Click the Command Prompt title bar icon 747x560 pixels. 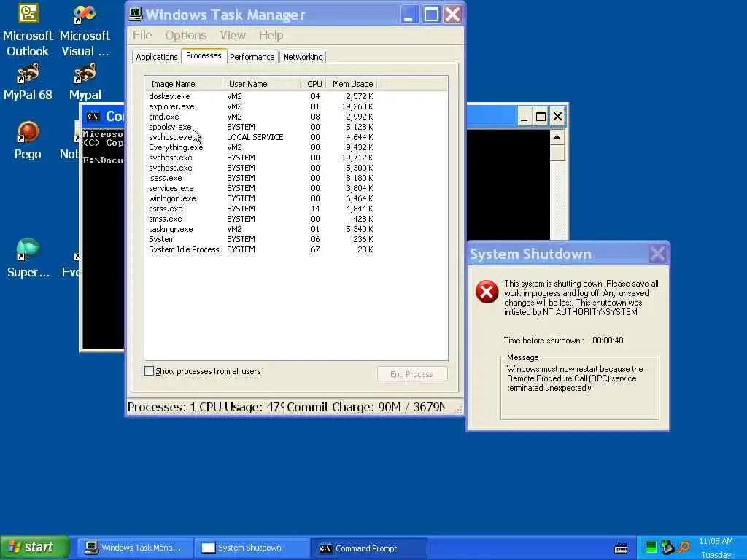point(93,116)
